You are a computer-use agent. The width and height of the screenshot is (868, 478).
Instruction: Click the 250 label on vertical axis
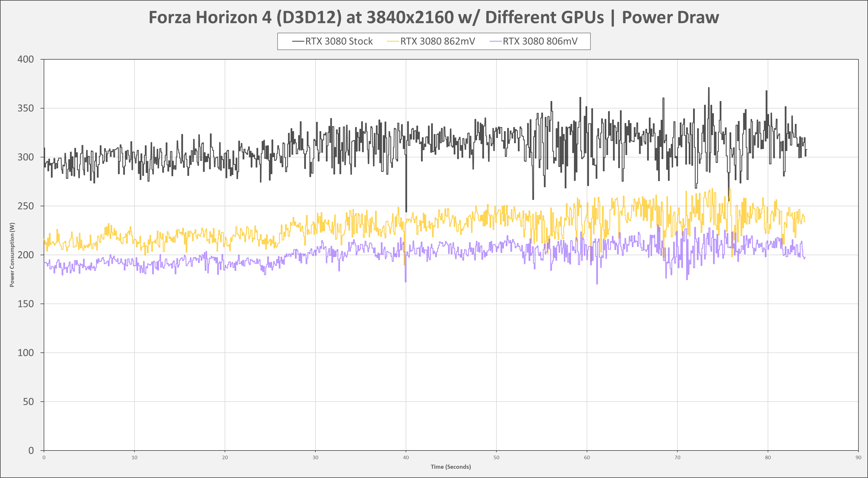tap(26, 206)
